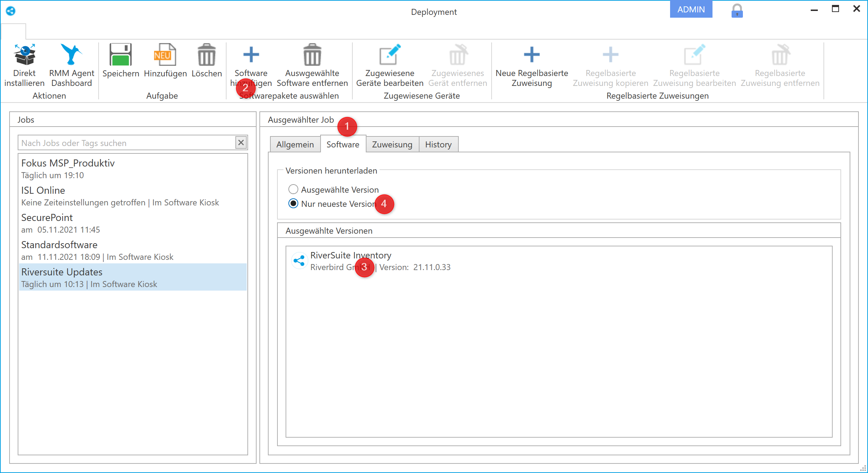This screenshot has width=868, height=473.
Task: Click the ADMIN user button
Action: point(691,9)
